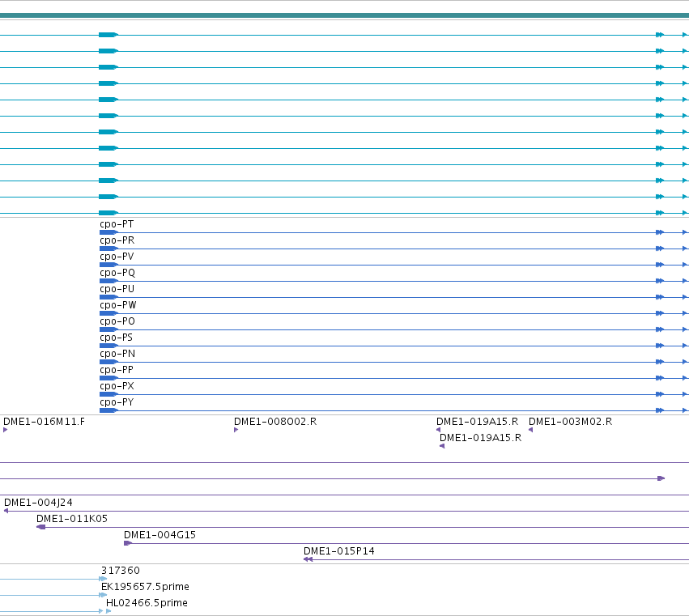Click the purple arrowhead under DME1-004J24
Screen dimensions: 689x616
point(6,511)
